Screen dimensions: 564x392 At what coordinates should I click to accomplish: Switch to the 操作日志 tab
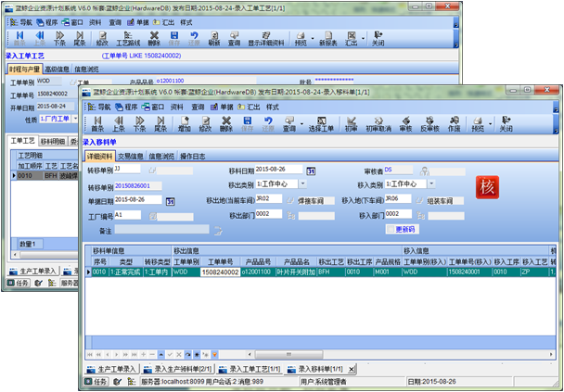[192, 157]
